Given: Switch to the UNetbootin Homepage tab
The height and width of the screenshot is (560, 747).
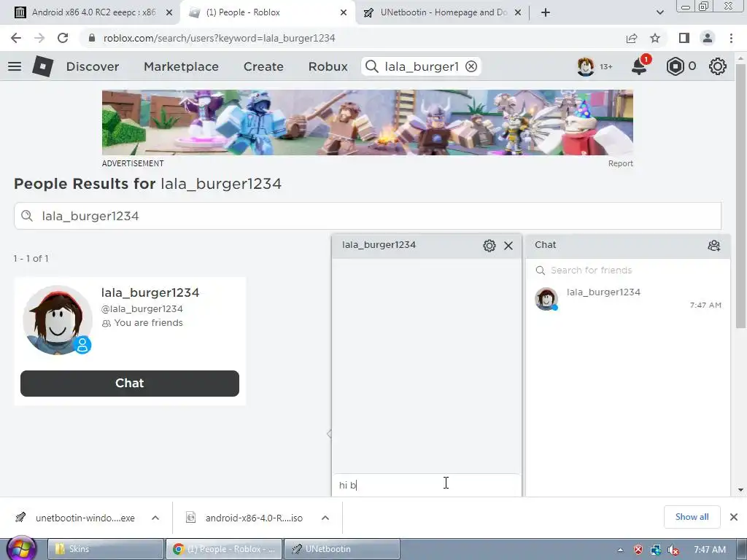Looking at the screenshot, I should (443, 12).
